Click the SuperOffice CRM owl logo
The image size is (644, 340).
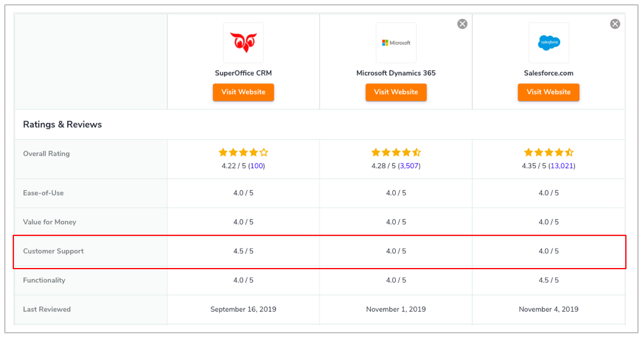(243, 42)
